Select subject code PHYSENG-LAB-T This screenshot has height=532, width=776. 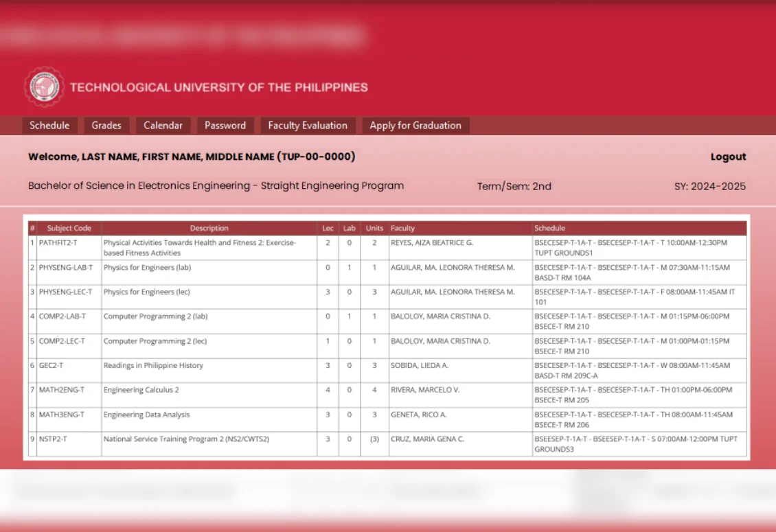point(66,267)
